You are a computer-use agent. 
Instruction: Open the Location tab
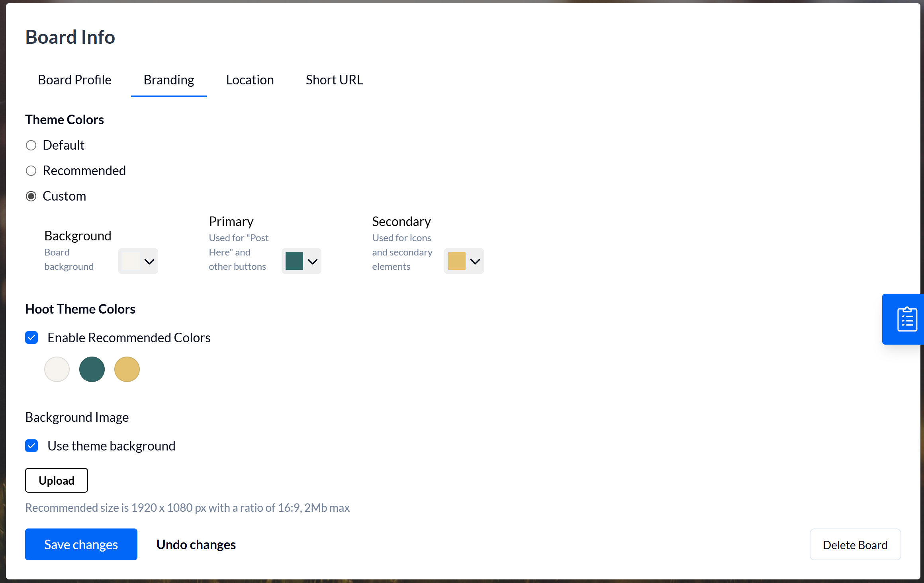tap(250, 80)
